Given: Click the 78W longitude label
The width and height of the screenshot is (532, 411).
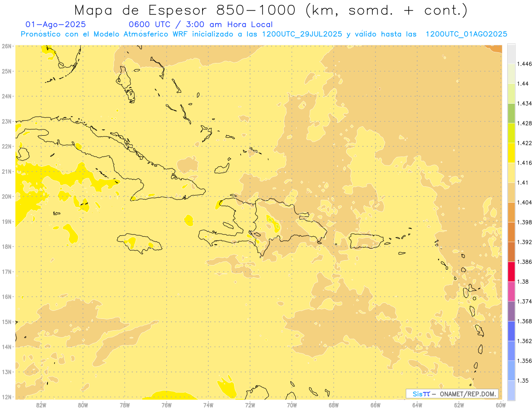Looking at the screenshot, I should tap(125, 405).
